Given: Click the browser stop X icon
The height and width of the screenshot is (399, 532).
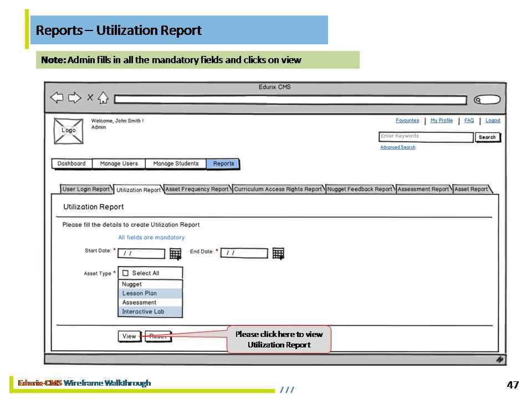Looking at the screenshot, I should tap(90, 98).
